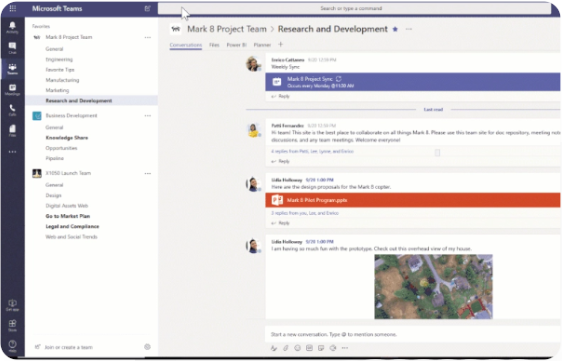Expand 4 replies from Patti, Lee, Lynne
Screen dimensions: 562x361
312,151
